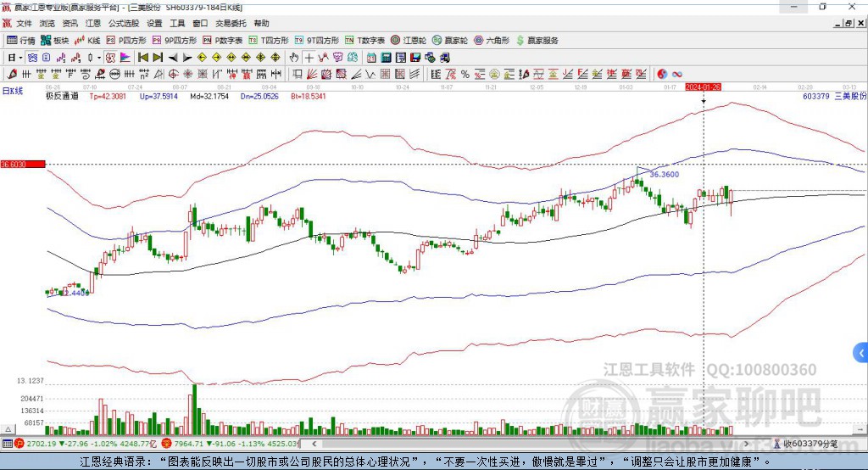Open the 交易委托 menu
This screenshot has height=470, width=868.
click(231, 23)
